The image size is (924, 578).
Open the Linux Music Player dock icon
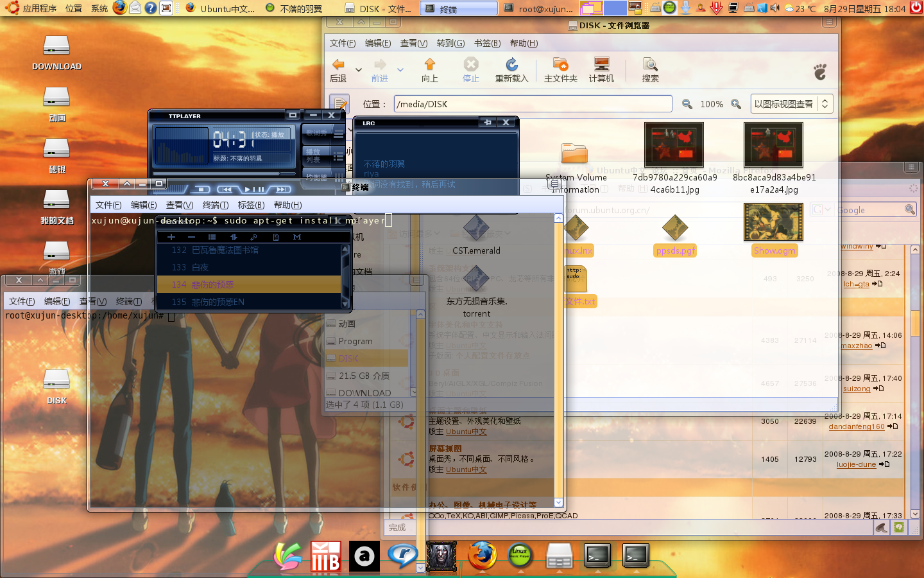520,556
